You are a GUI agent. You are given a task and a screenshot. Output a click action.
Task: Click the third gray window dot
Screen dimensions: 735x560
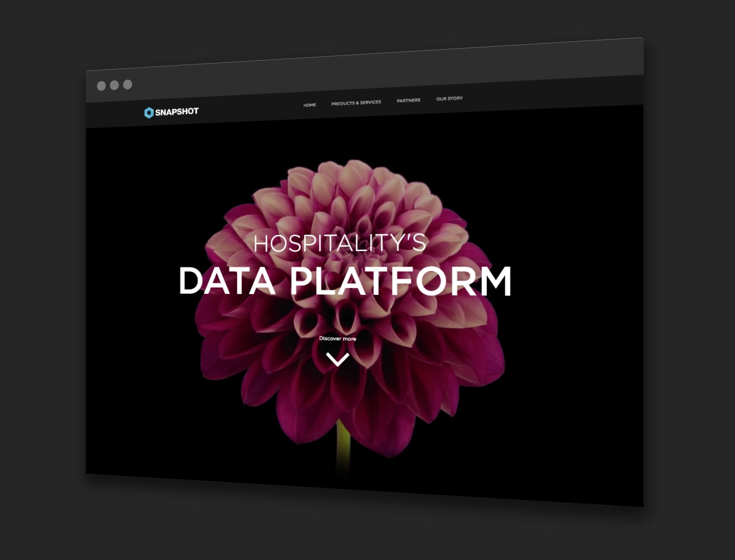pyautogui.click(x=128, y=85)
